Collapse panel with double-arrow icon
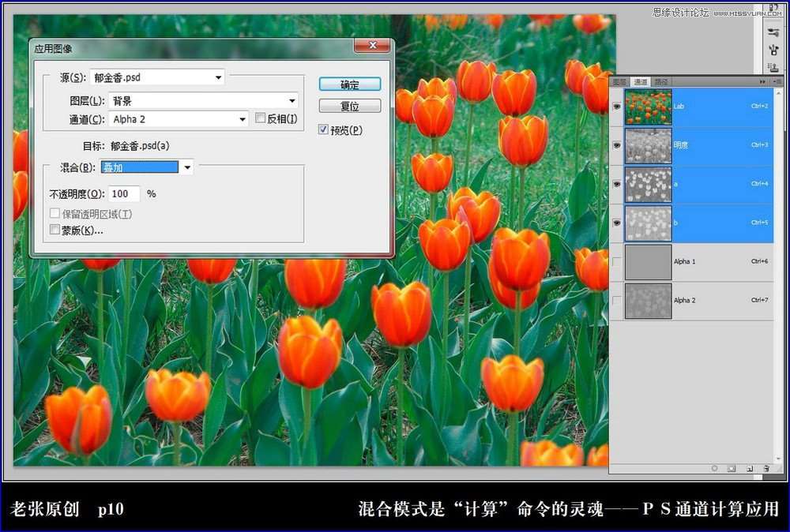This screenshot has width=790, height=532. coord(763,81)
